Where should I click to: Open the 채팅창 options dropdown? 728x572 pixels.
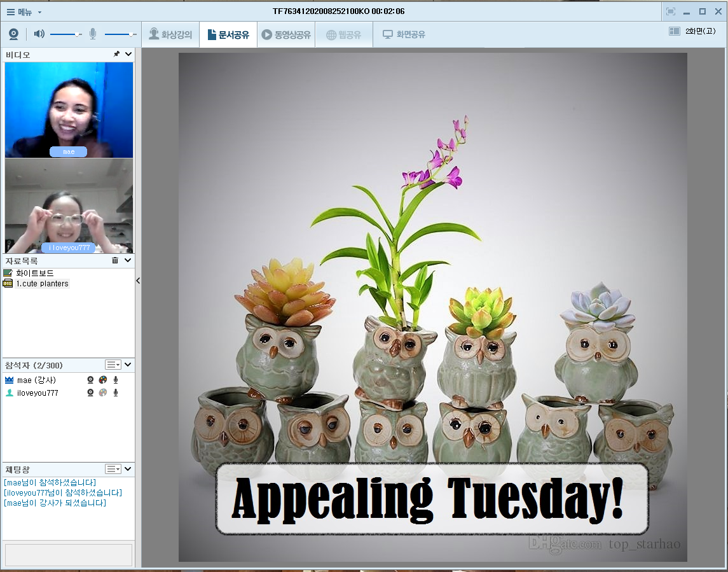pos(113,469)
